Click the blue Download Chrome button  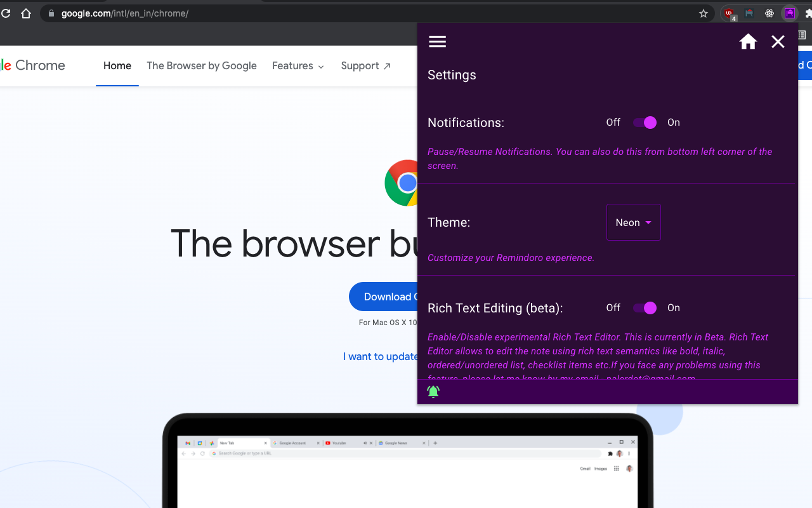(383, 297)
